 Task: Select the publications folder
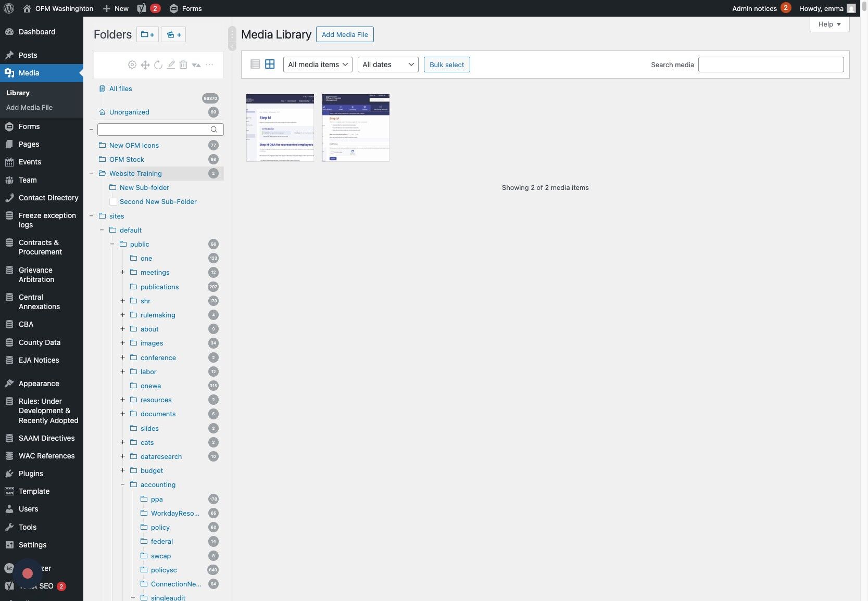click(x=159, y=287)
